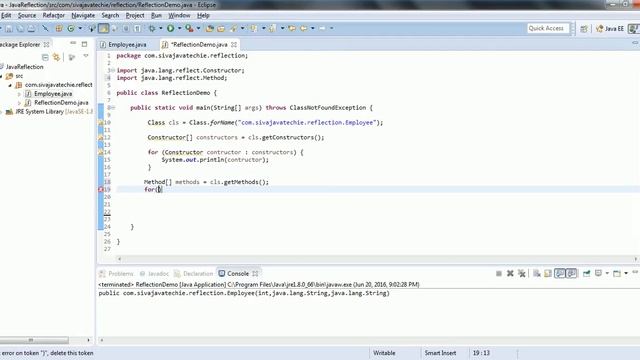Click the Run Last Tool icon with red toolbox
The width and height of the screenshot is (640, 360).
coord(189,28)
